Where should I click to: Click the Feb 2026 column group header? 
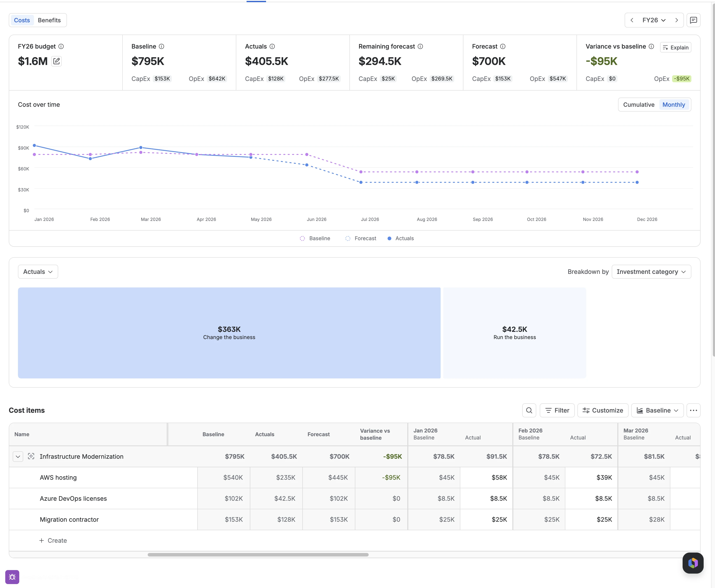pyautogui.click(x=530, y=430)
